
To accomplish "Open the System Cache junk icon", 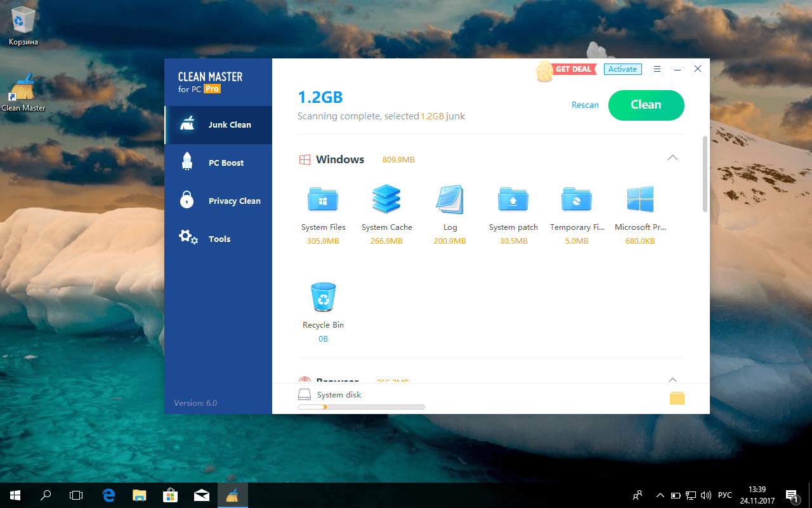I will pyautogui.click(x=386, y=199).
